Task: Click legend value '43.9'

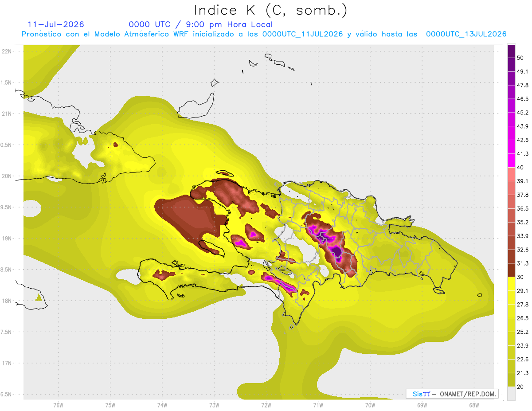Action: 523,126
